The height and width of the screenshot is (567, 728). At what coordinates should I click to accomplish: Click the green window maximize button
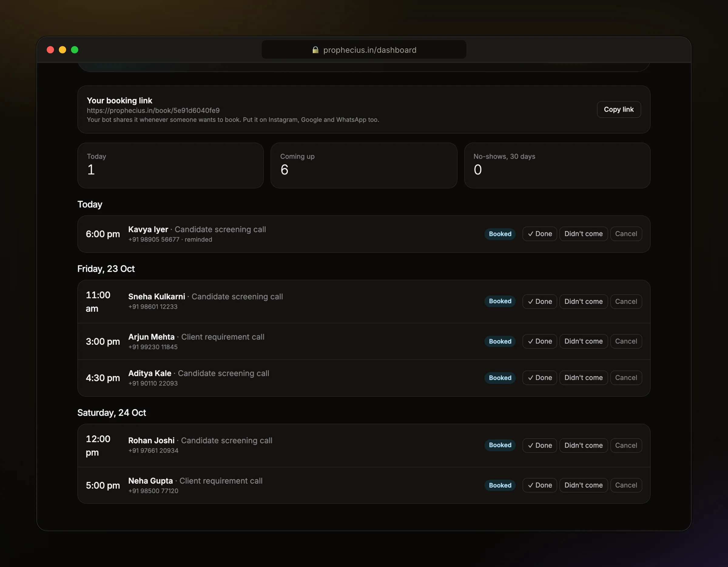(75, 50)
